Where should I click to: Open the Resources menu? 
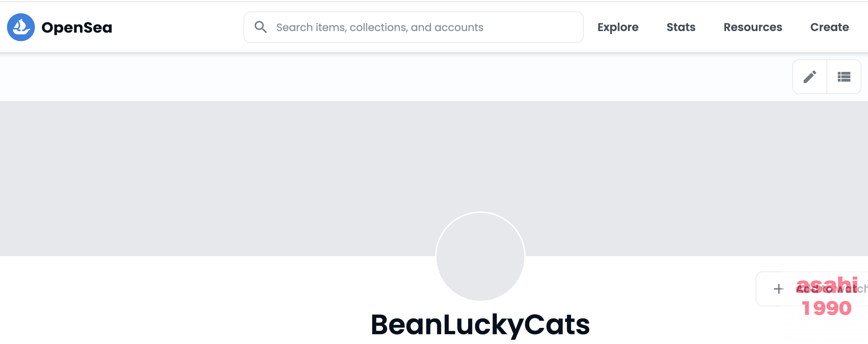click(753, 27)
